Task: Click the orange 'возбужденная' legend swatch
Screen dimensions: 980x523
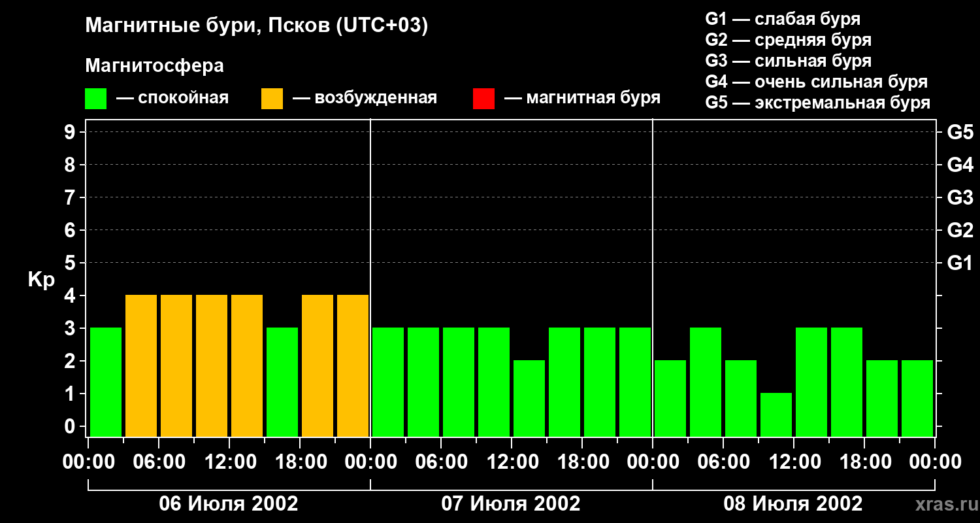Action: (272, 99)
